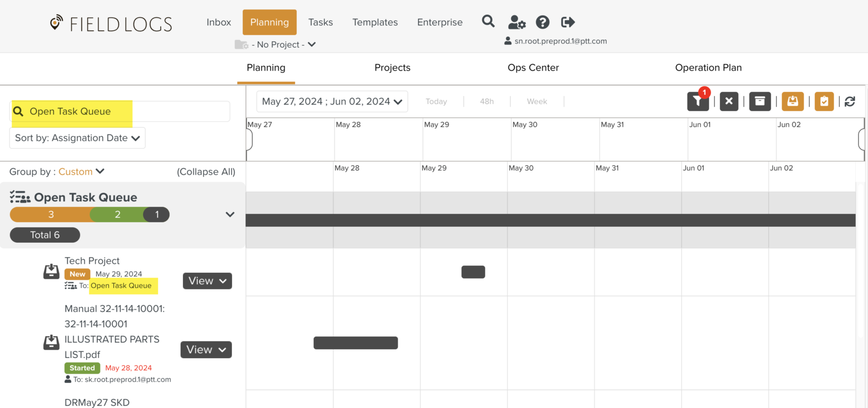Click the Open Task Queue search field

[120, 111]
